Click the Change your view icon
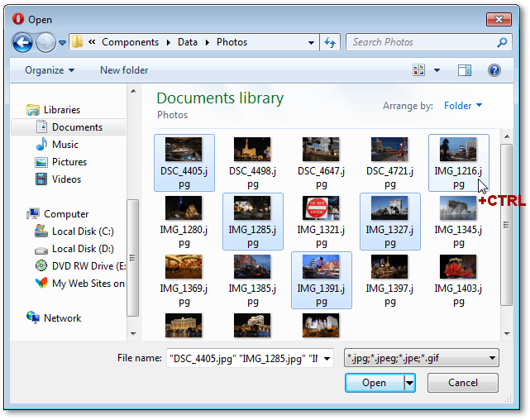 pos(419,70)
